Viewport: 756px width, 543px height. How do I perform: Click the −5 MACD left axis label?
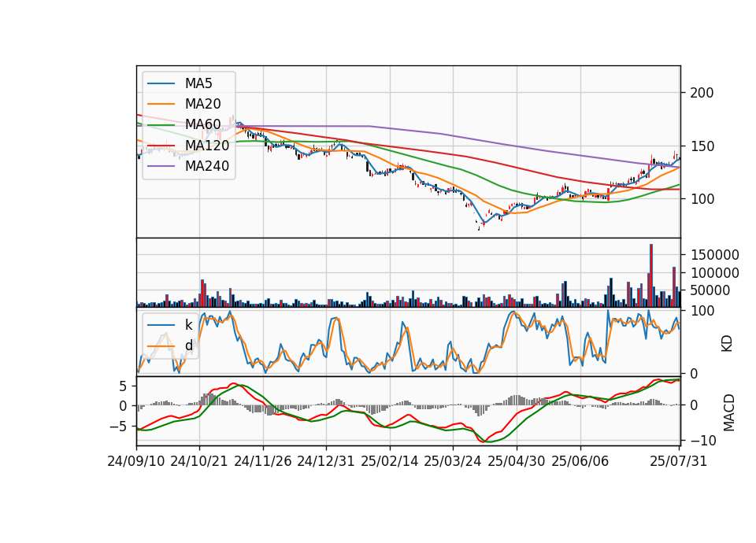(119, 427)
